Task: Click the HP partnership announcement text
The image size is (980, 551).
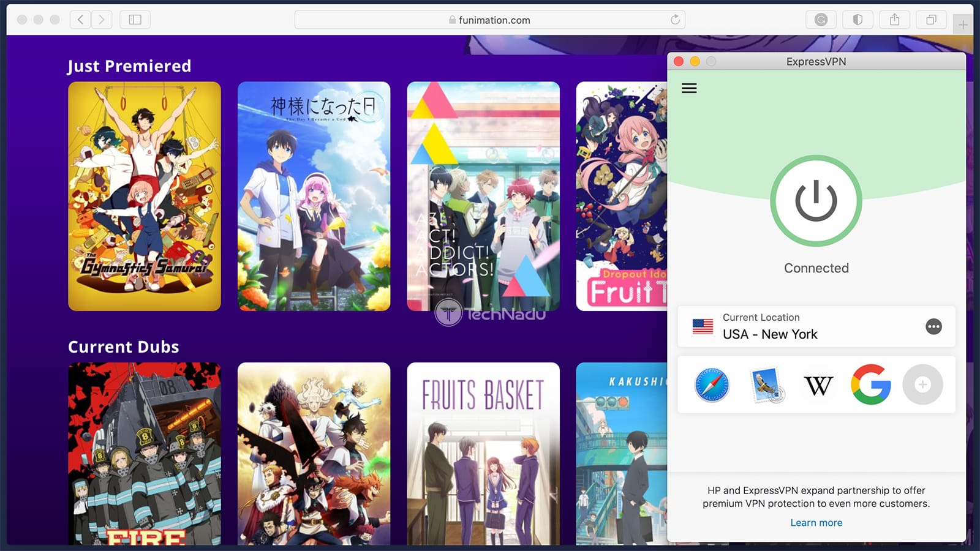Action: point(816,497)
